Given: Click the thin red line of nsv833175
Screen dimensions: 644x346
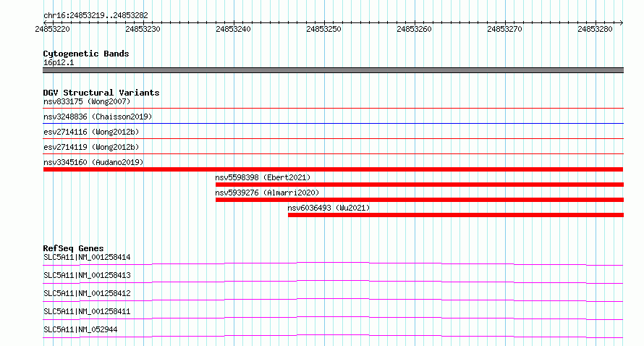Looking at the screenshot, I should (333, 108).
